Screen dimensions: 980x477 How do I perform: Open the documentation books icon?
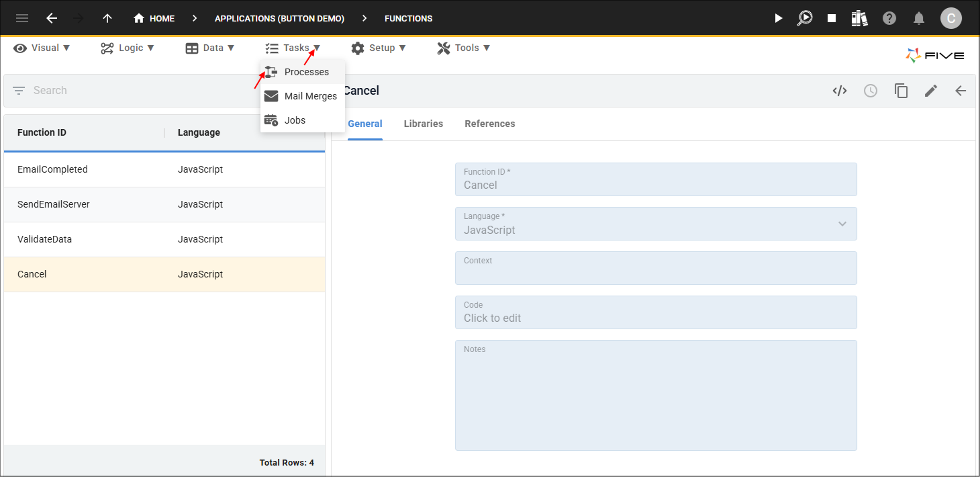click(859, 18)
